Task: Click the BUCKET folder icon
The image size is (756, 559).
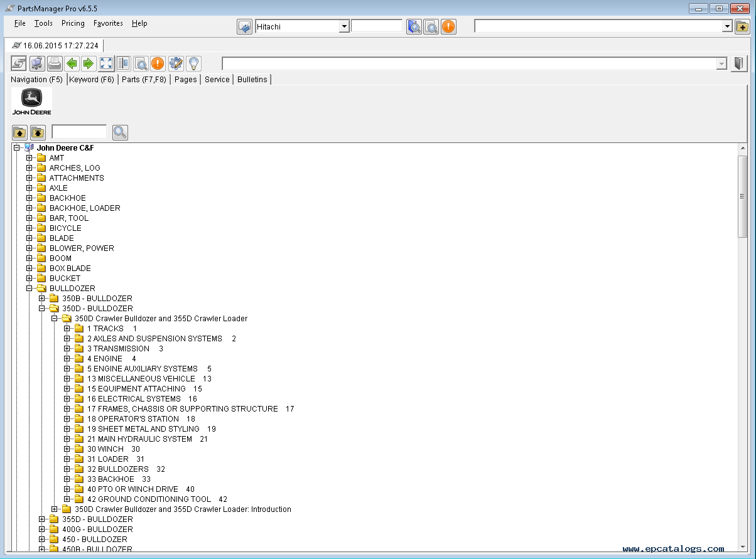Action: pyautogui.click(x=41, y=279)
